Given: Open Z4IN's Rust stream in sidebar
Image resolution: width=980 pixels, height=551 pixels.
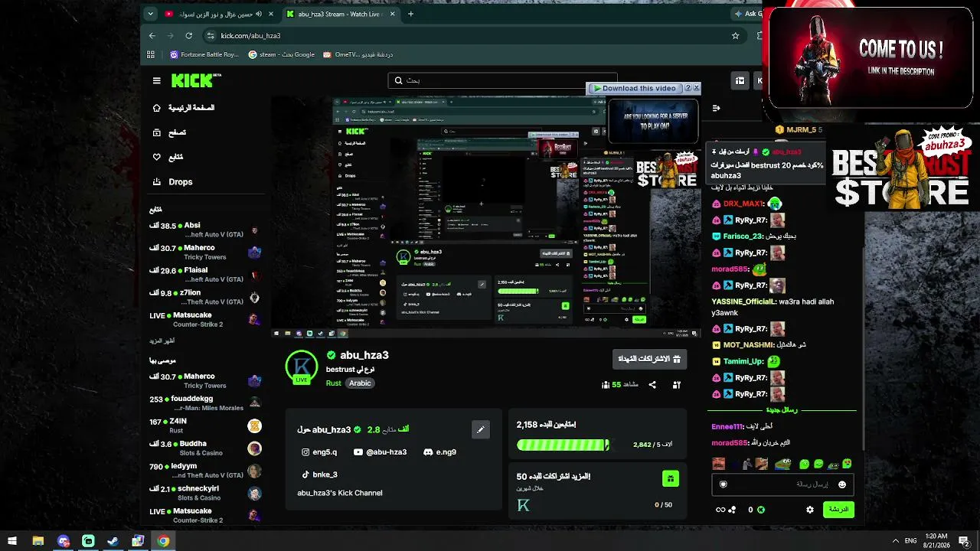Looking at the screenshot, I should pos(205,425).
